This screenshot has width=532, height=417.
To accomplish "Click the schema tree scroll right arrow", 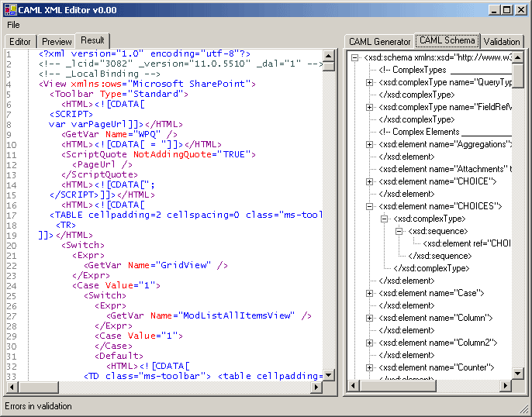I will [506, 385].
